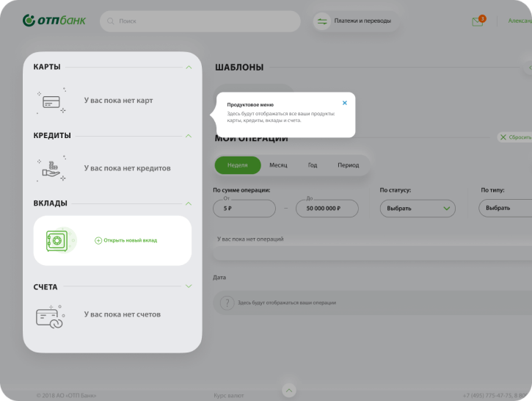Click the question mark icon in operations
The height and width of the screenshot is (401, 532).
point(227,303)
